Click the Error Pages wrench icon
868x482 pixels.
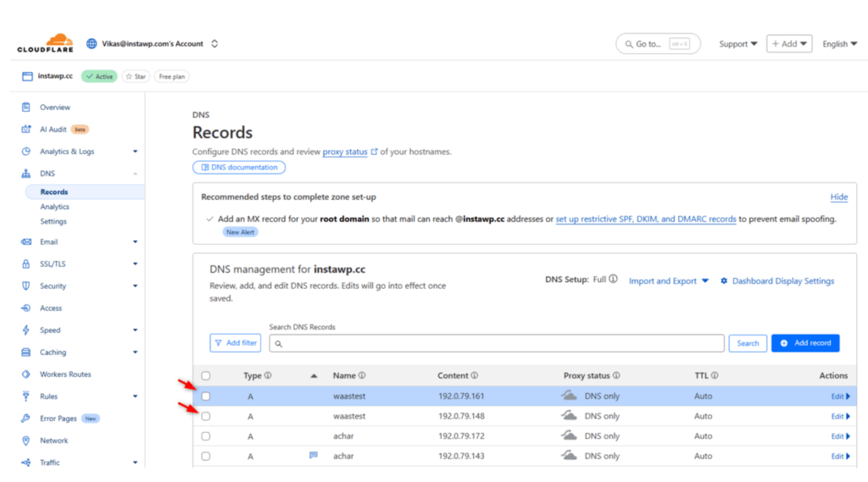[x=26, y=418]
